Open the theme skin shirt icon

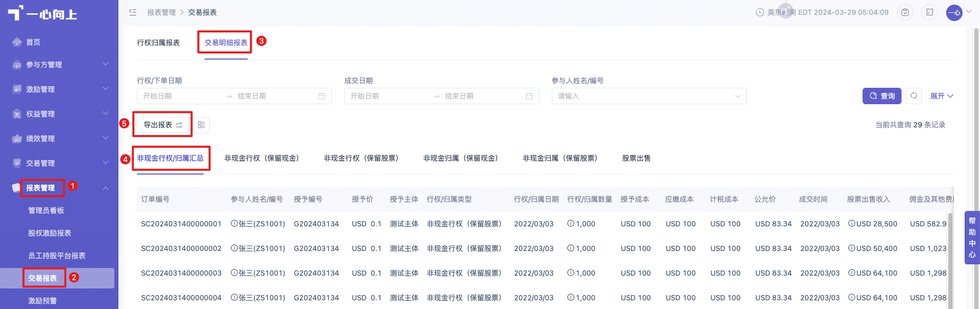[x=930, y=12]
